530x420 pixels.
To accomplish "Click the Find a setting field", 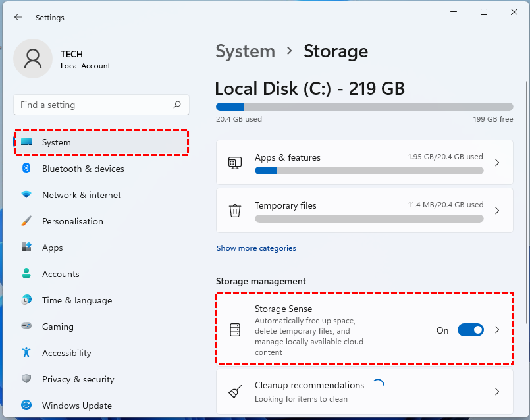I will tap(92, 105).
